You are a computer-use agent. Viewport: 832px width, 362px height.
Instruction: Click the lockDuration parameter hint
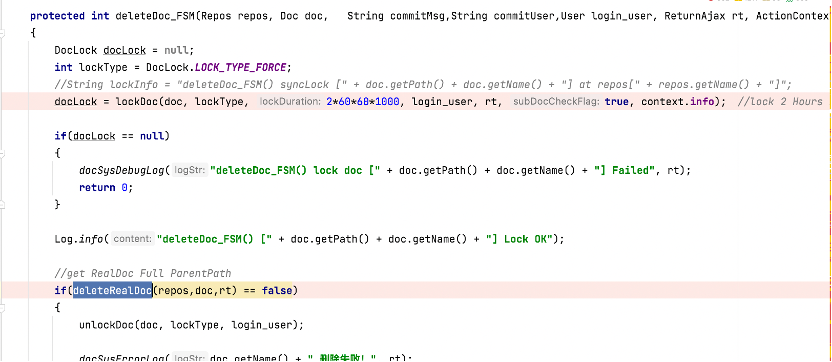click(291, 101)
